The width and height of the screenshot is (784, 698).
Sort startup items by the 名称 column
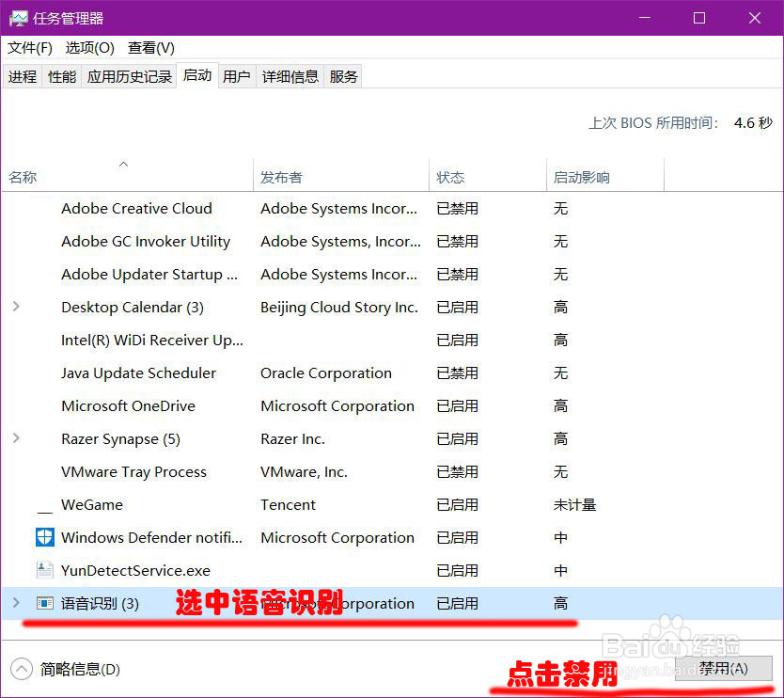[x=22, y=176]
